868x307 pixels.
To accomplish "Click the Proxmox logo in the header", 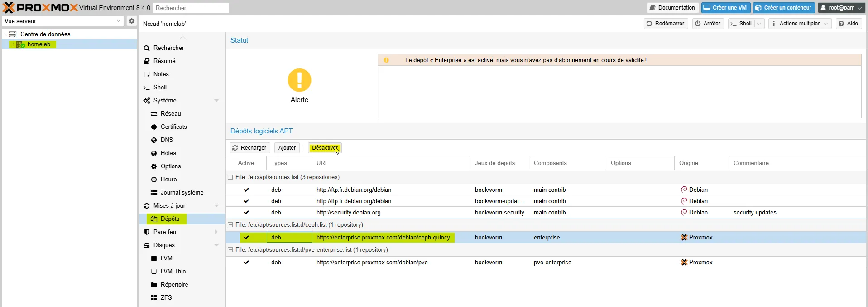I will [40, 8].
